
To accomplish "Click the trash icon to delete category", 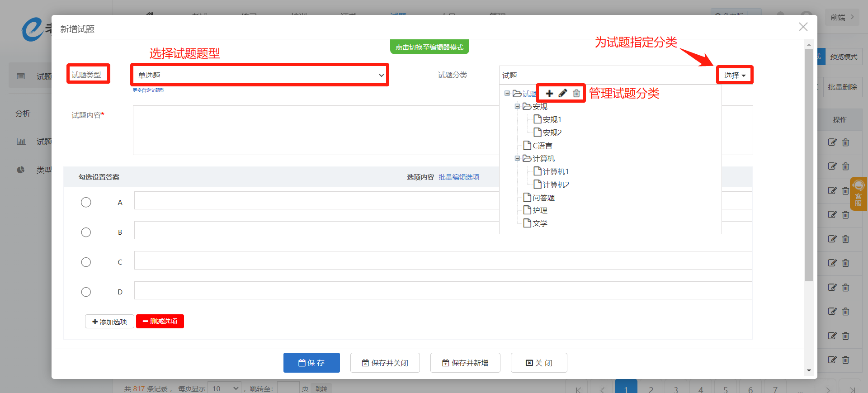I will (576, 94).
